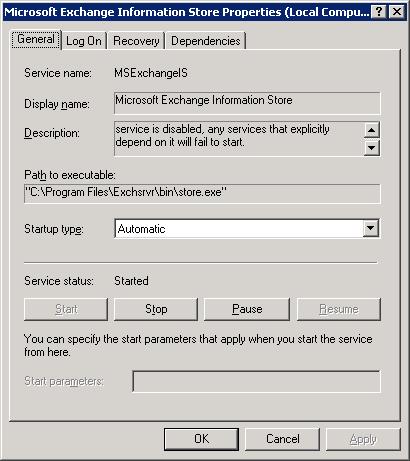Image resolution: width=410 pixels, height=461 pixels.
Task: Click the greyed Apply button
Action: tap(363, 439)
